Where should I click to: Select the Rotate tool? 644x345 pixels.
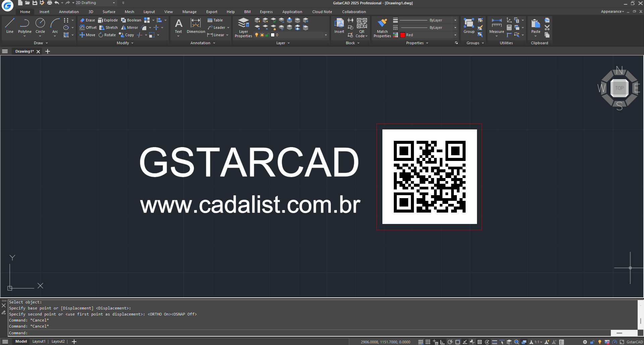click(107, 35)
